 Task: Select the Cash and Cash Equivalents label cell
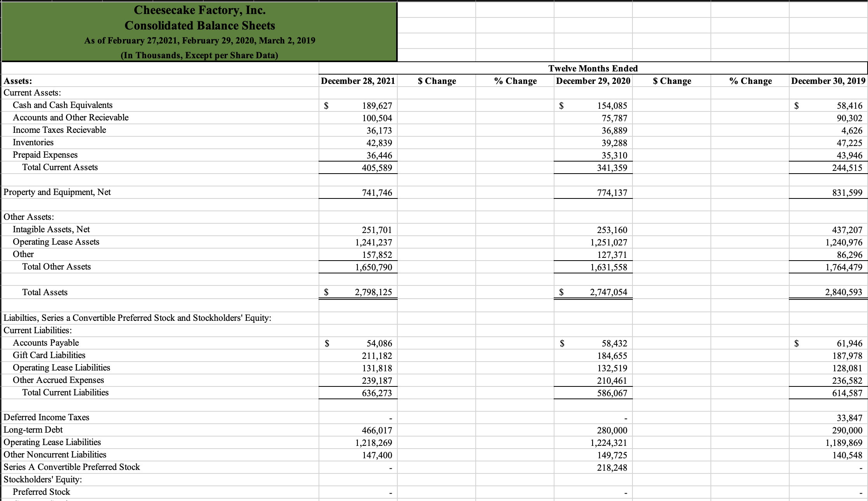tap(63, 105)
